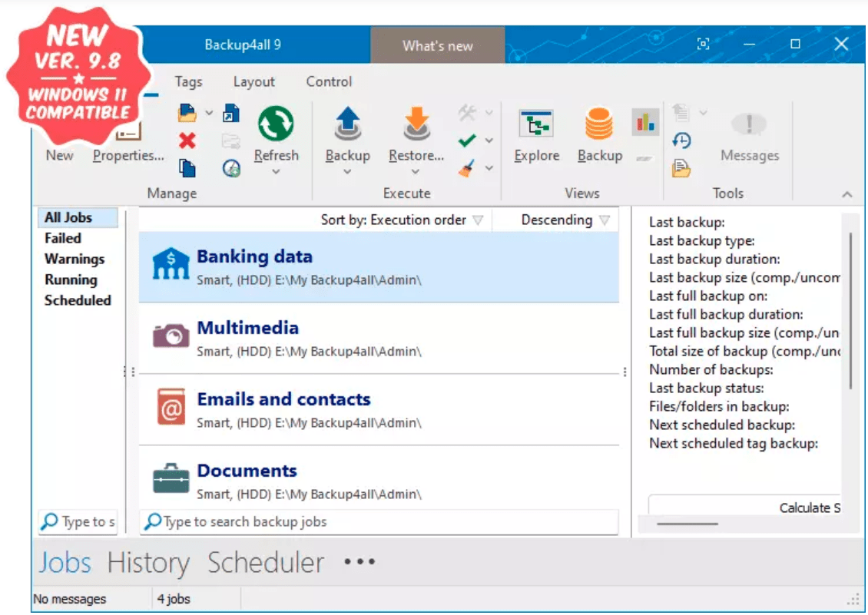The width and height of the screenshot is (868, 615).
Task: Click the bar chart statistics icon
Action: pos(645,122)
